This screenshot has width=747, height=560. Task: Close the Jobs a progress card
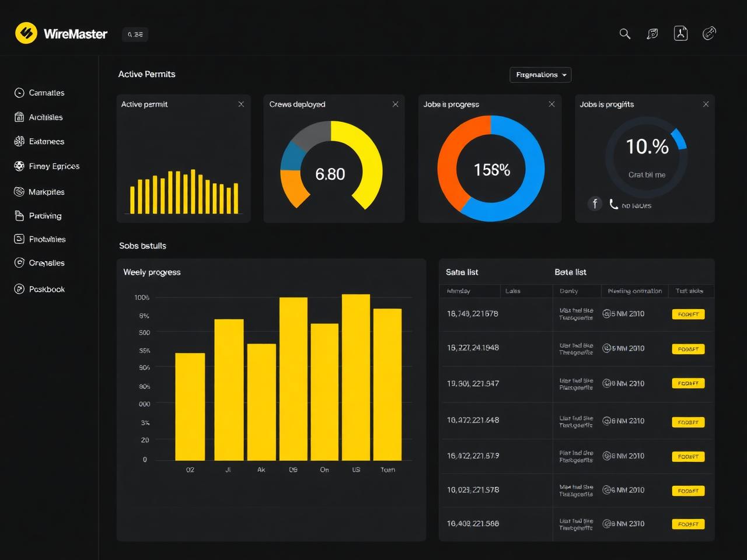point(551,104)
